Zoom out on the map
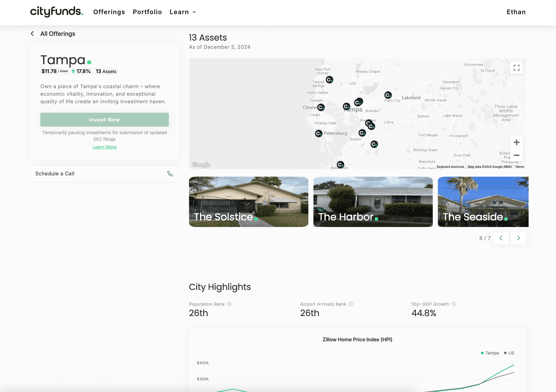The image size is (556, 392). pos(516,155)
